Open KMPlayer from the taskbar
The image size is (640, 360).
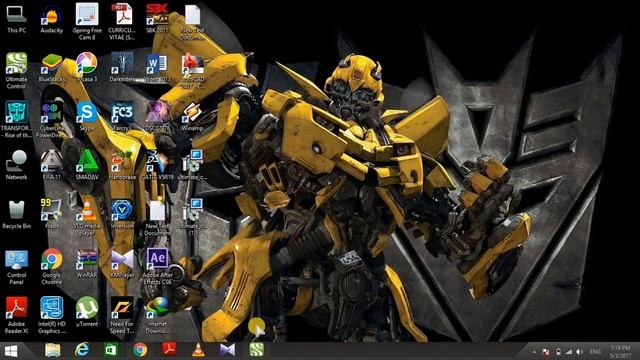227,350
